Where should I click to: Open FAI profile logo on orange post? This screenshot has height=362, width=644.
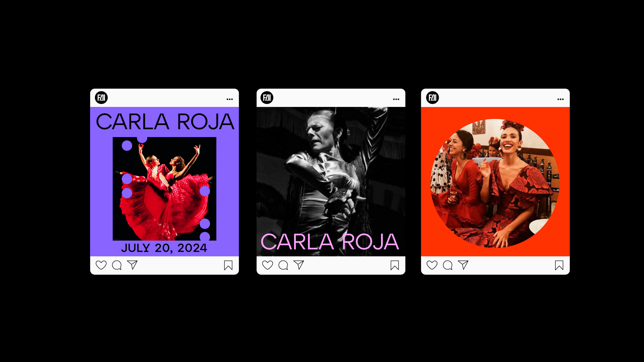[x=433, y=98]
